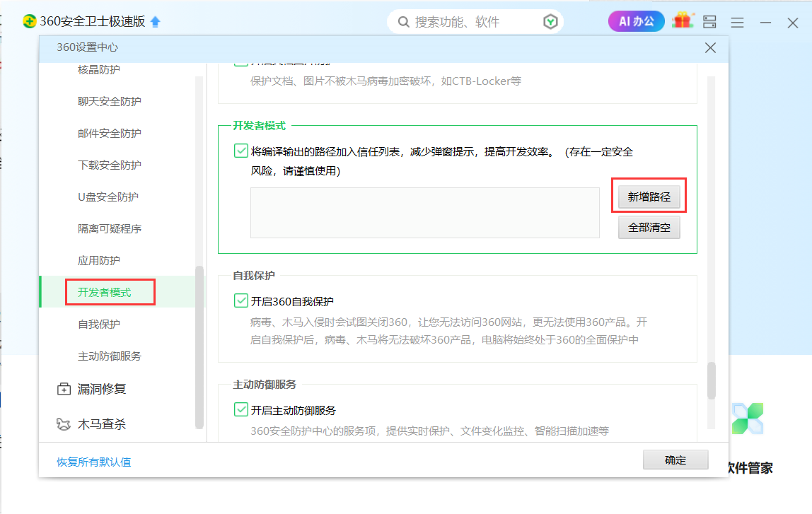Click the skin/layout icon next to the gift

(x=709, y=22)
